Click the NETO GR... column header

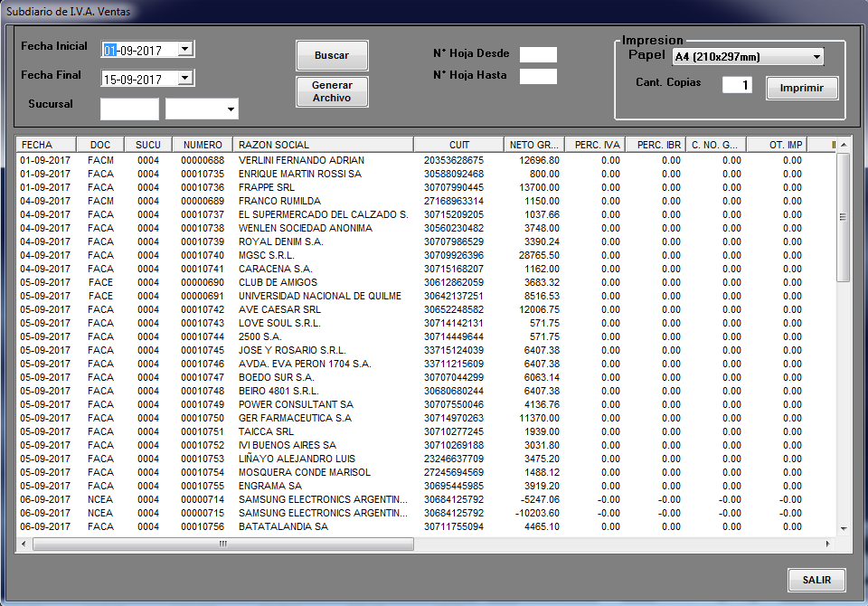[533, 145]
